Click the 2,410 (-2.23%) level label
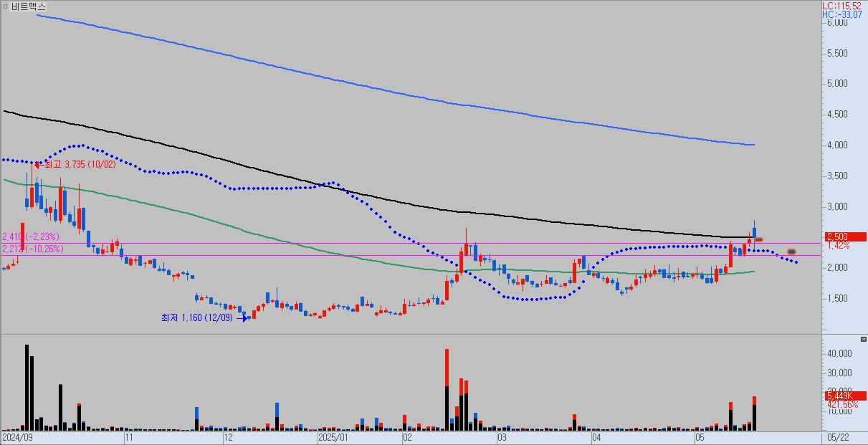The width and height of the screenshot is (868, 445). 31,236
